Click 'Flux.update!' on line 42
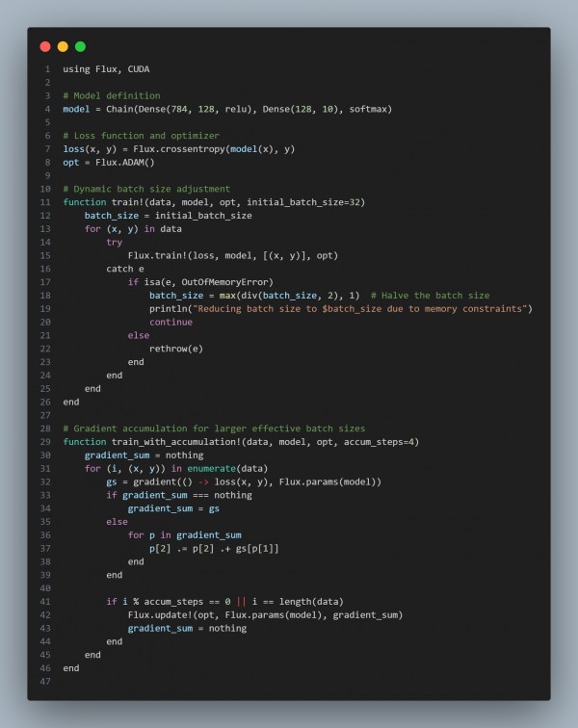Viewport: 578px width, 728px height. point(158,615)
